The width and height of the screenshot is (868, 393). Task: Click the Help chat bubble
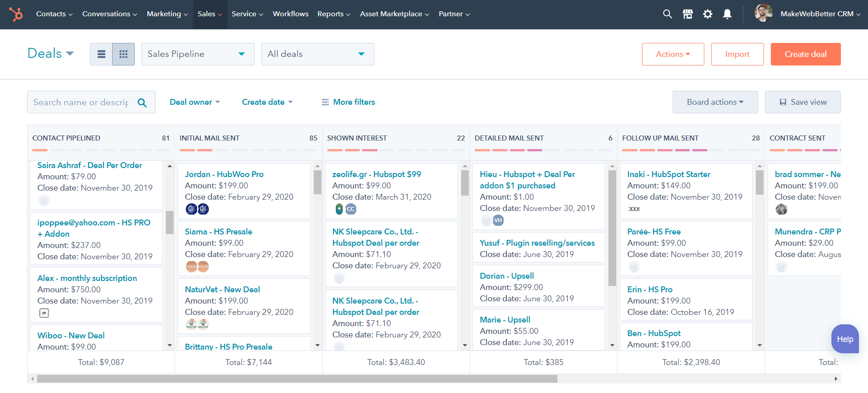click(844, 339)
